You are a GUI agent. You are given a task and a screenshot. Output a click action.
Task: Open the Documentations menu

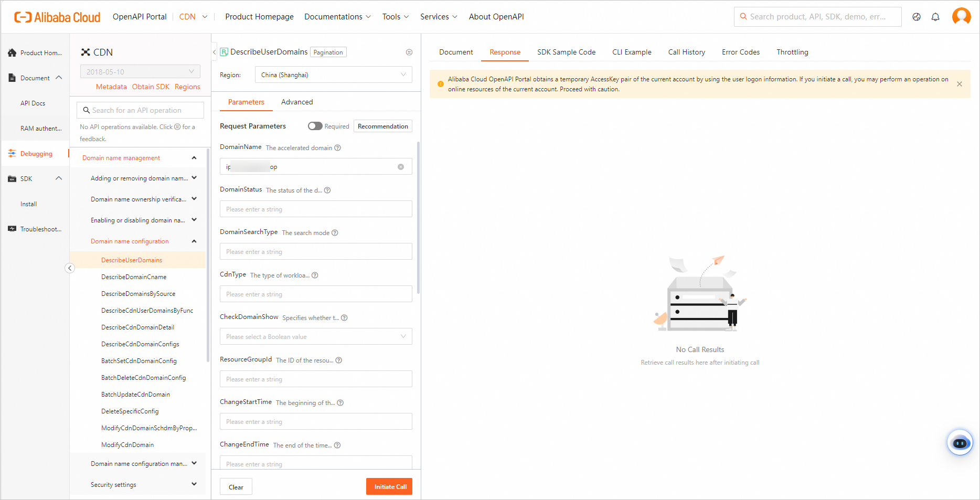pos(337,17)
